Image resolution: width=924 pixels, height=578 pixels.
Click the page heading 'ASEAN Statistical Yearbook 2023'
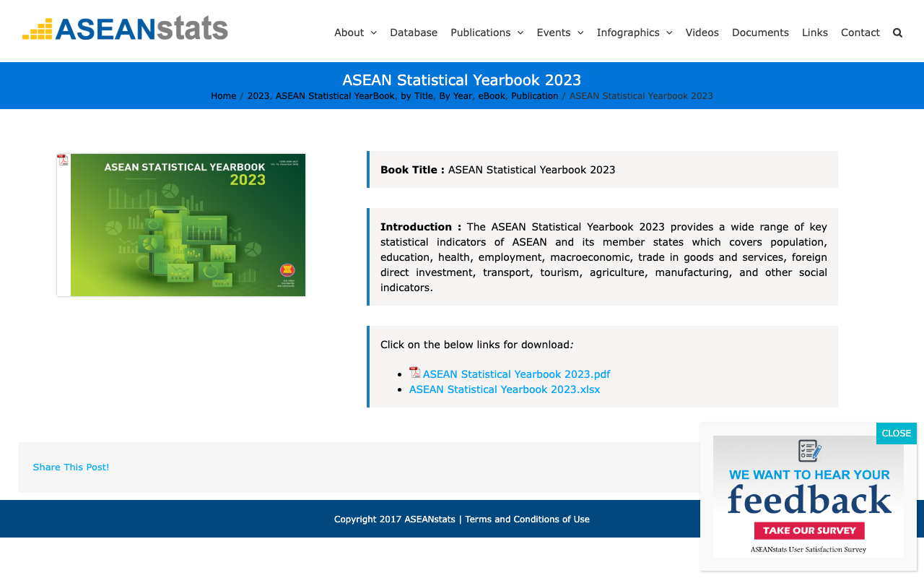(x=462, y=80)
